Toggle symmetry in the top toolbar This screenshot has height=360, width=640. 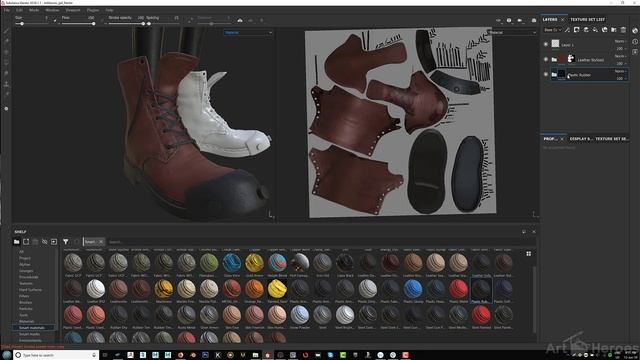click(x=240, y=20)
